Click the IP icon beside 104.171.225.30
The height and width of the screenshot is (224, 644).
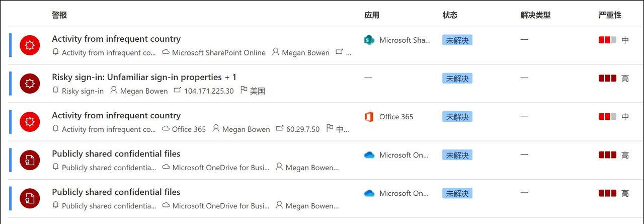point(177,91)
